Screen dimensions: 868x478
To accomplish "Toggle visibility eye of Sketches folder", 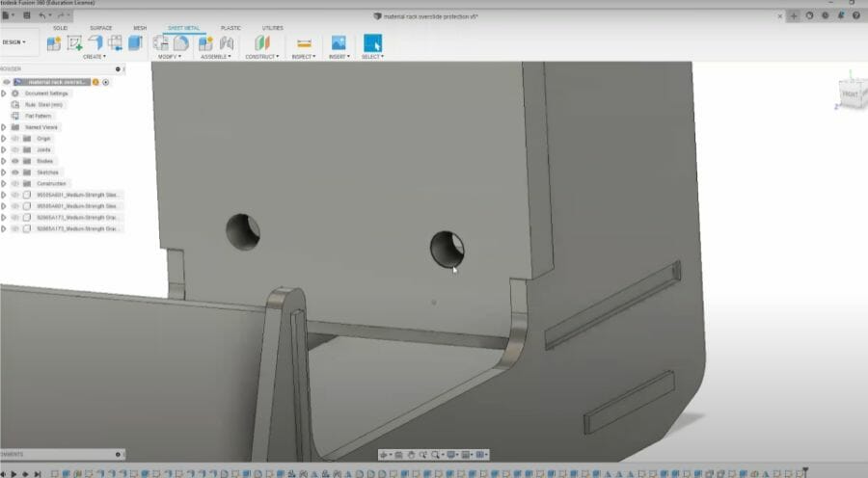I will click(x=14, y=173).
